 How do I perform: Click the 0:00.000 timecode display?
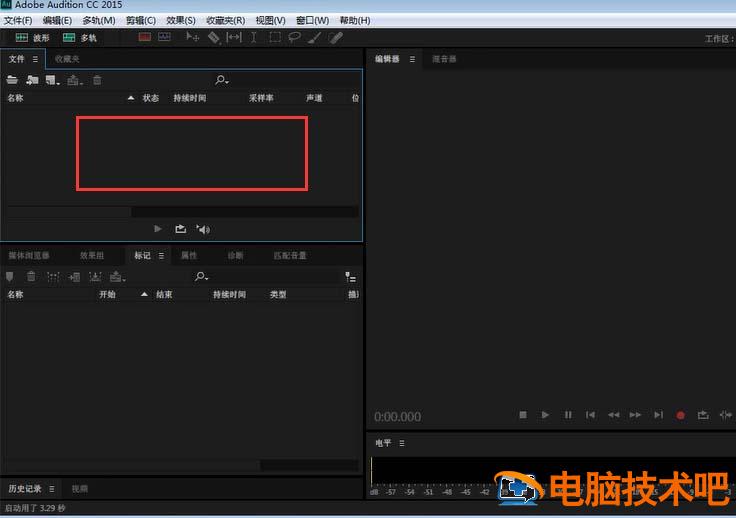[398, 417]
